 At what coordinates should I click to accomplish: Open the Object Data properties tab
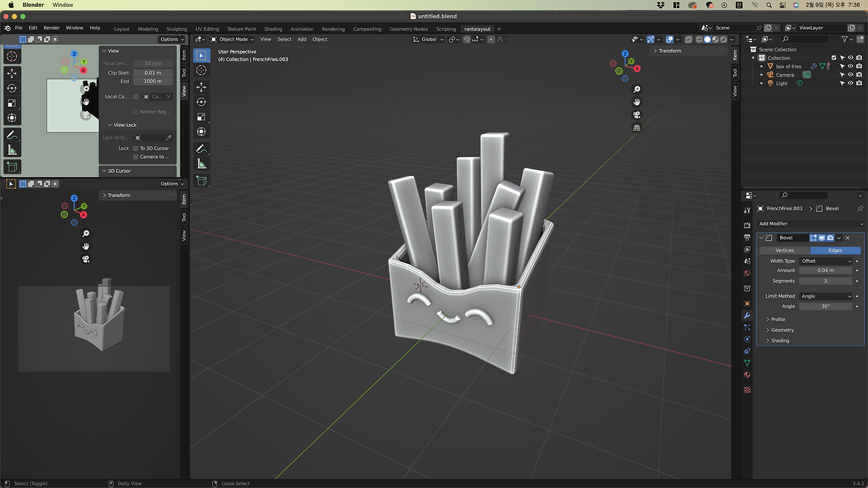point(747,363)
